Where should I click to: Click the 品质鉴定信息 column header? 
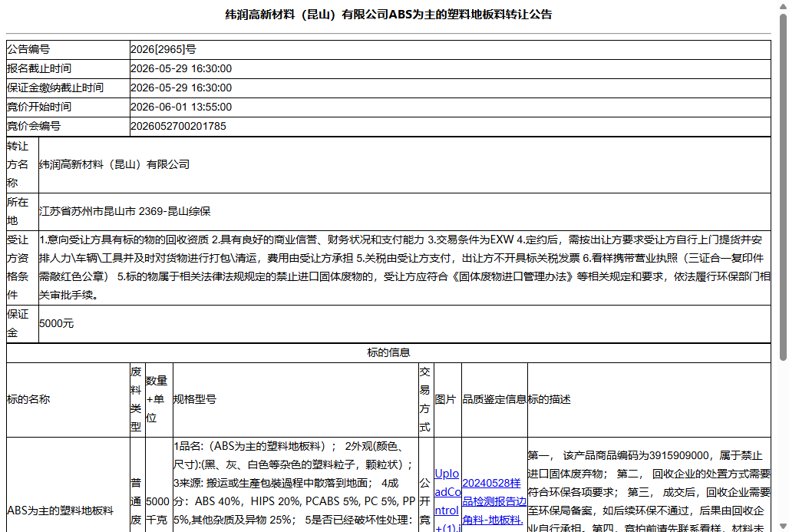tap(494, 400)
